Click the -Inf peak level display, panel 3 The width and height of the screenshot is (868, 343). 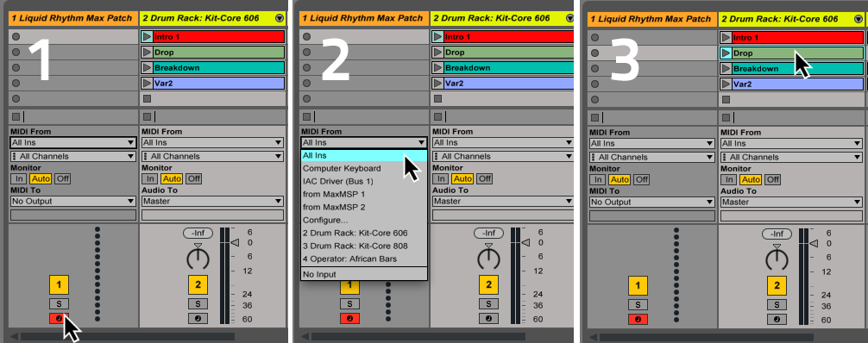tap(777, 234)
